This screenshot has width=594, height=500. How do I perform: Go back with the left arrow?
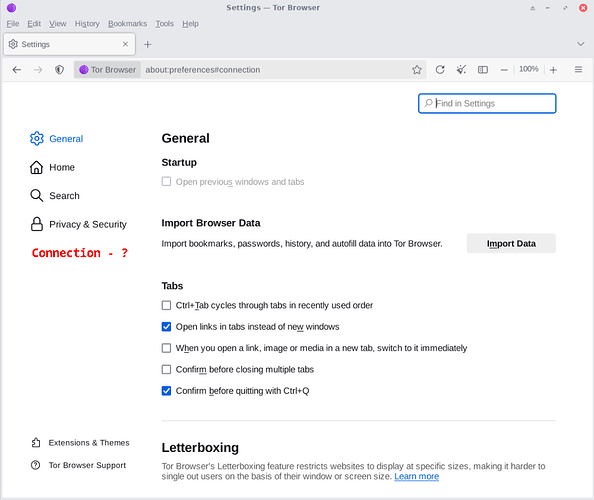(17, 70)
